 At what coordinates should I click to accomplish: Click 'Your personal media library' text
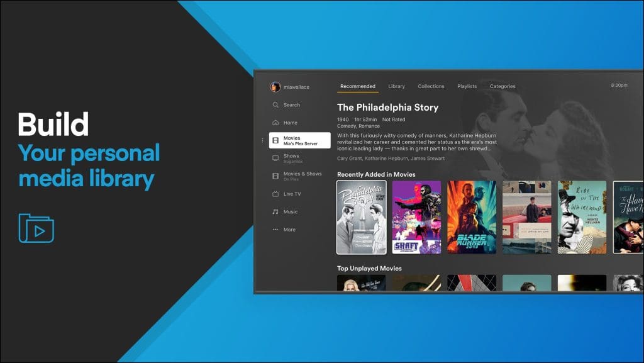click(x=89, y=166)
